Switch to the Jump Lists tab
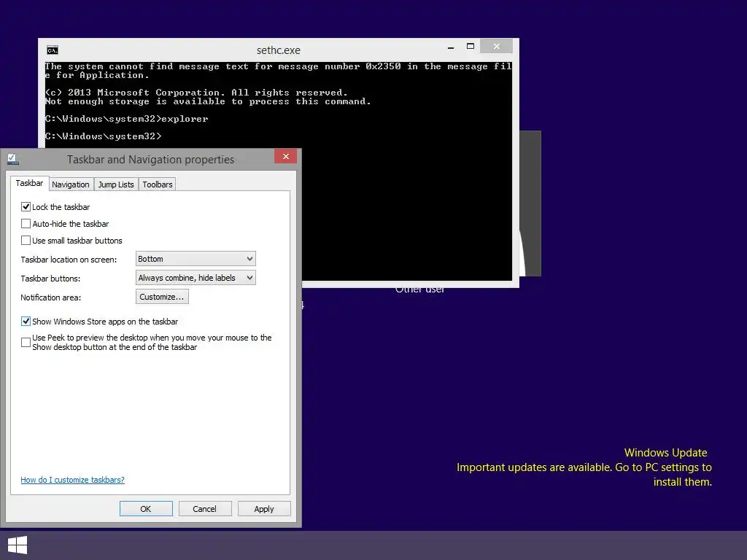Image resolution: width=747 pixels, height=560 pixels. point(116,184)
